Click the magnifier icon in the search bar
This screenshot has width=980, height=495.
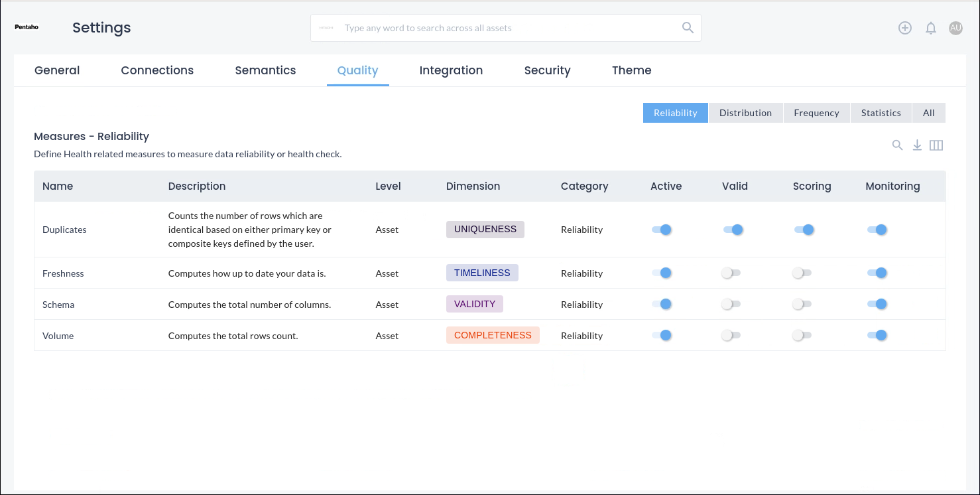(688, 28)
